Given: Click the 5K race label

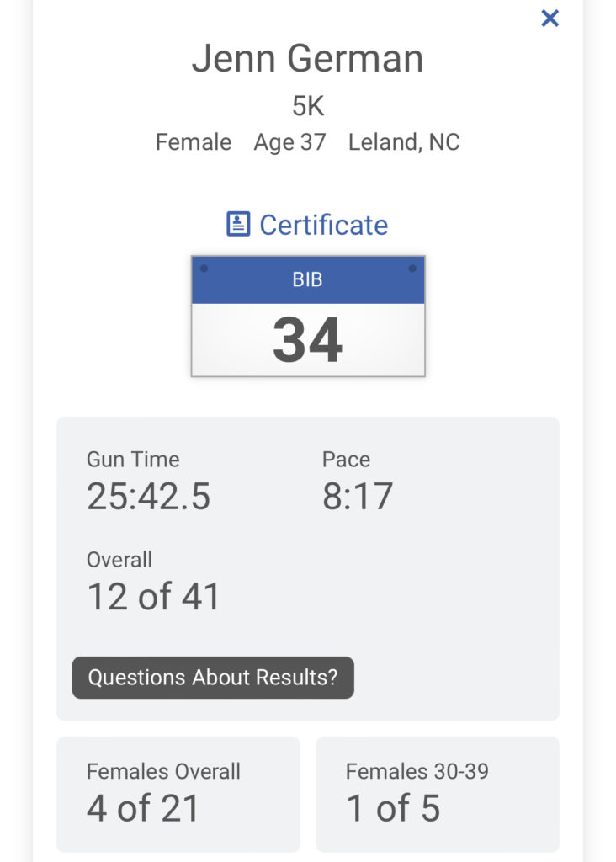Looking at the screenshot, I should point(308,105).
